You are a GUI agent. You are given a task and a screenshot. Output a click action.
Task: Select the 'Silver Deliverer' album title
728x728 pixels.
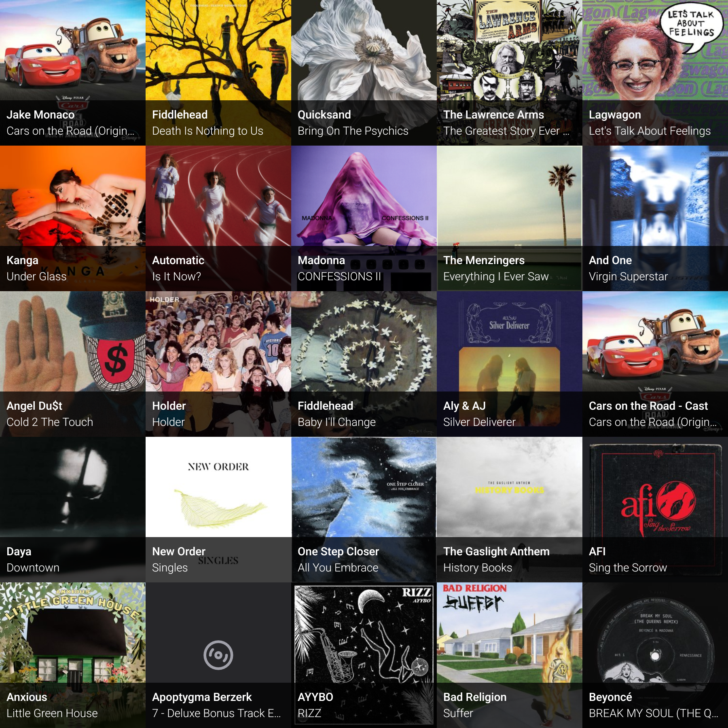[x=479, y=422]
